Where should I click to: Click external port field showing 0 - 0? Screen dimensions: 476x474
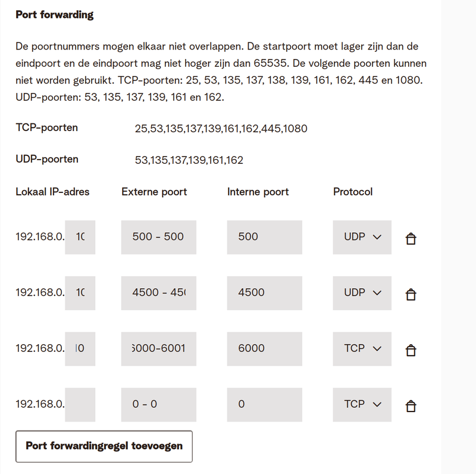click(x=158, y=404)
